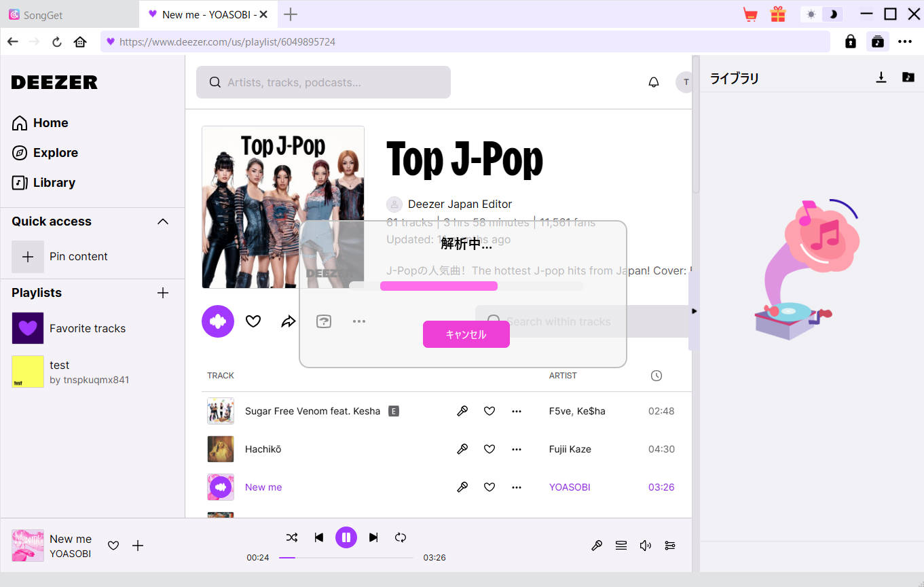Sort by ARTIST column header
The image size is (924, 587).
[563, 376]
